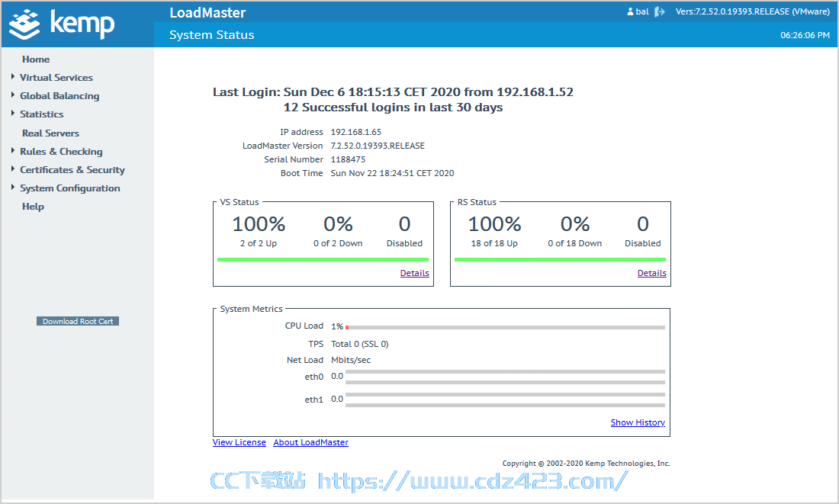The width and height of the screenshot is (839, 504).
Task: Open Certificates & Security menu
Action: click(72, 169)
